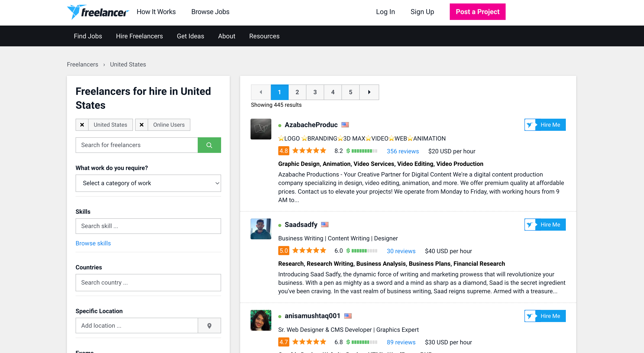The height and width of the screenshot is (353, 644).
Task: Remove the United States filter tag
Action: (82, 125)
